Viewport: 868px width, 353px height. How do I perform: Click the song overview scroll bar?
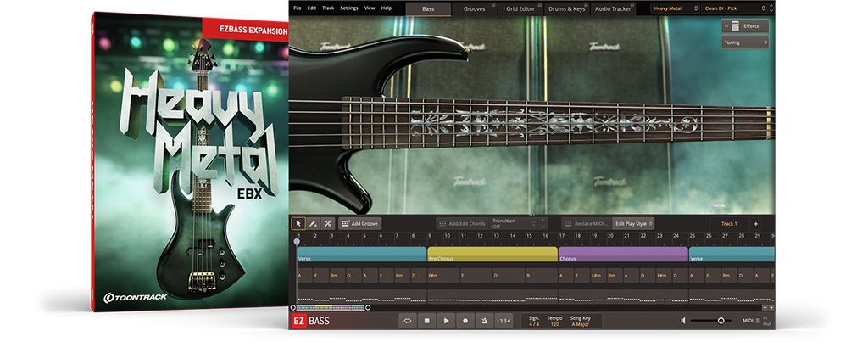coord(331,307)
